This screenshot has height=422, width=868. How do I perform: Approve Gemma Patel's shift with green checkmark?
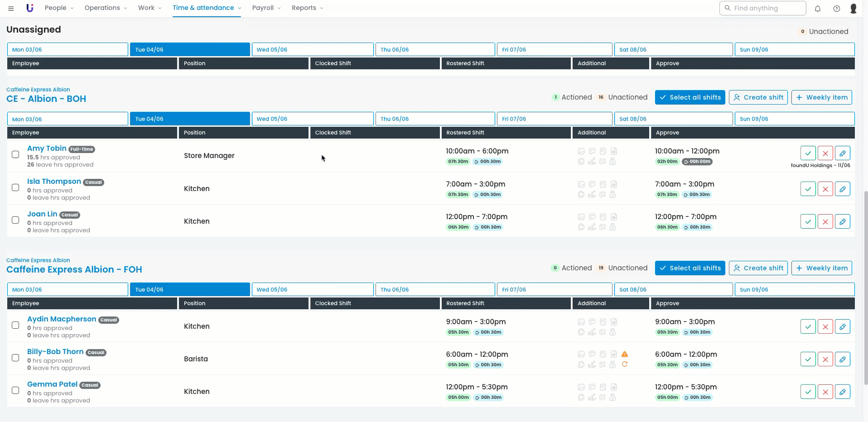click(x=808, y=392)
